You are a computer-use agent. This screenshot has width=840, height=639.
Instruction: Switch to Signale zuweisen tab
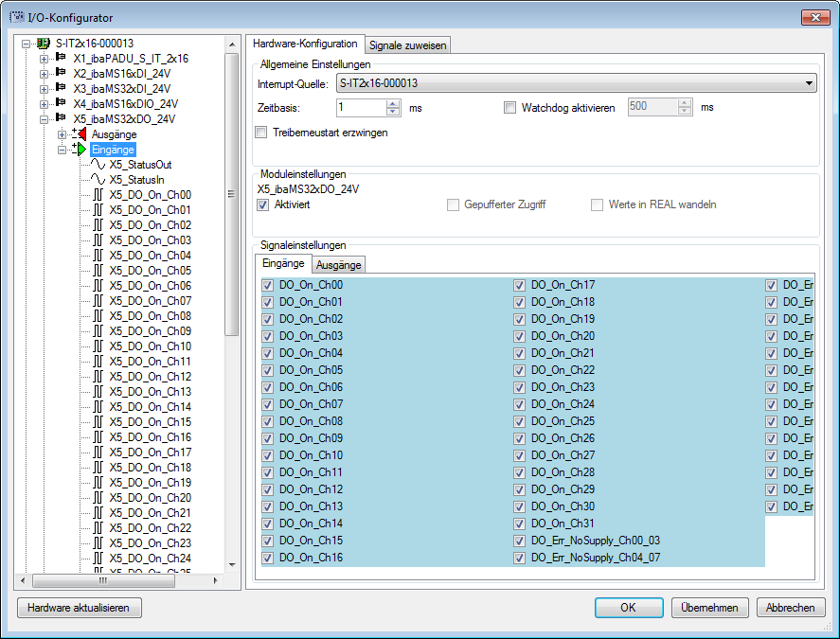(407, 44)
